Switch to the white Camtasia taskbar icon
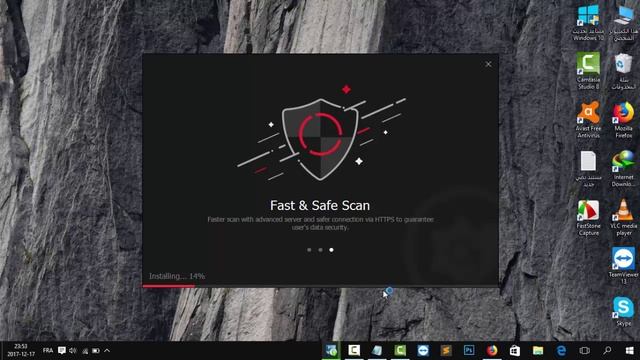 (354, 351)
